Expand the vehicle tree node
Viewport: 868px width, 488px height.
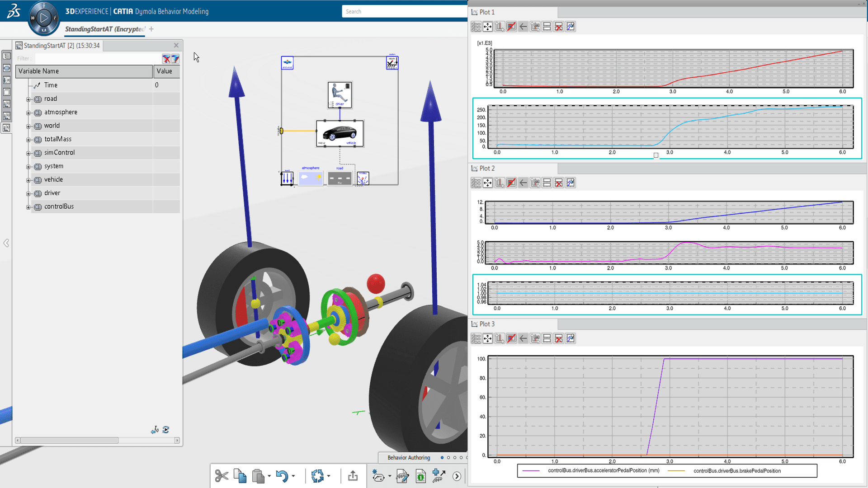[x=28, y=180]
